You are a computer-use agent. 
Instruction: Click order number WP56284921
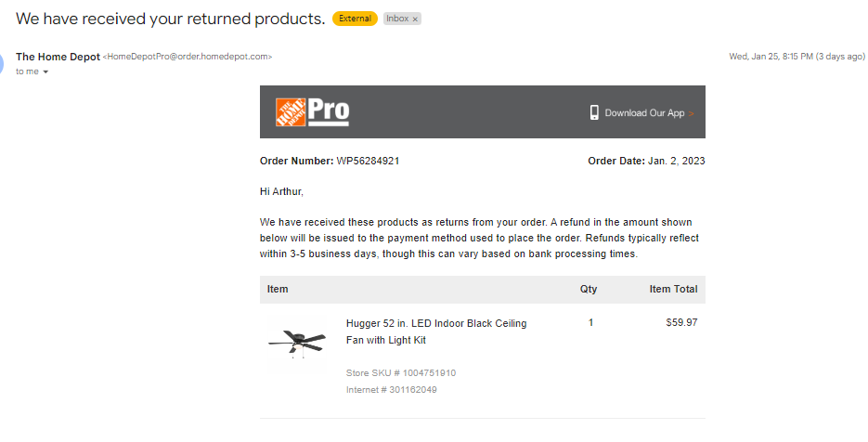click(x=368, y=162)
